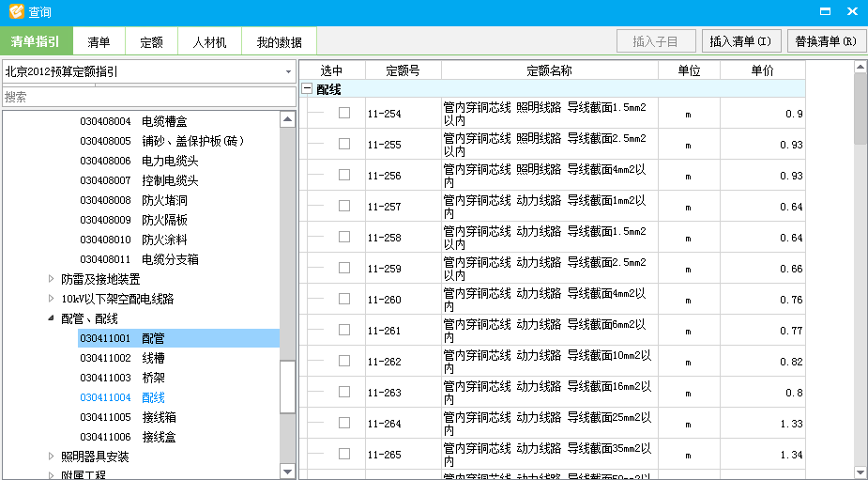868x480 pixels.
Task: Tick checkbox for quota 11-263
Action: tap(344, 392)
